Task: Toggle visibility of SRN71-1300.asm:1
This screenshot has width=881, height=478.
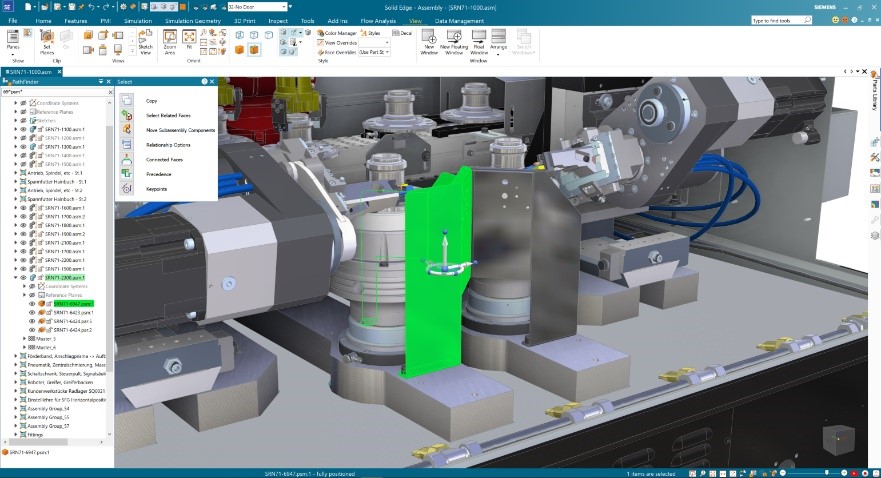Action: point(24,147)
